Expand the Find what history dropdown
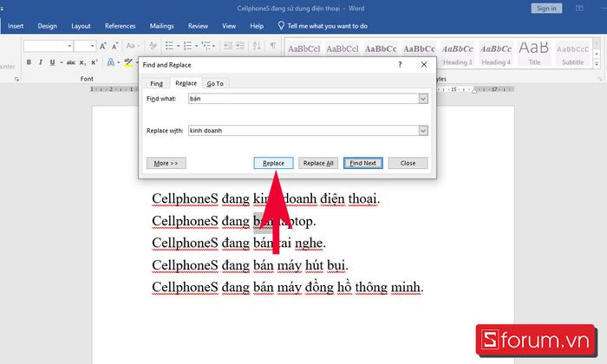Image resolution: width=607 pixels, height=364 pixels. (x=423, y=99)
